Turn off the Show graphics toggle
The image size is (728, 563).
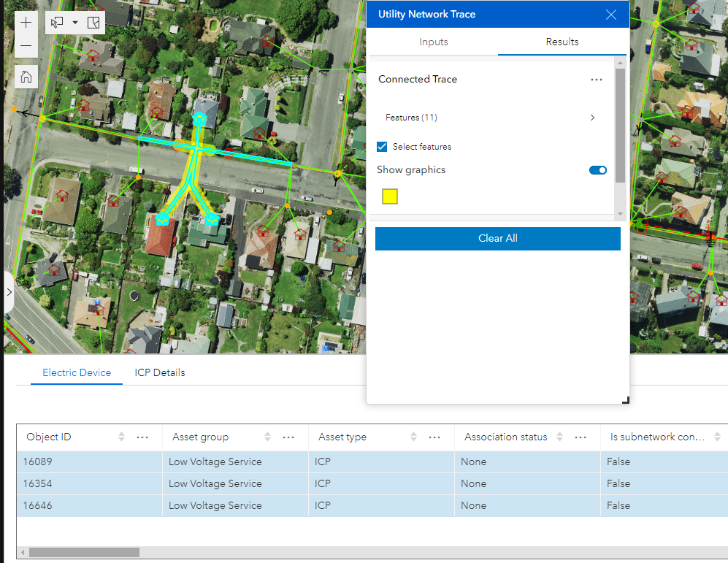[597, 170]
